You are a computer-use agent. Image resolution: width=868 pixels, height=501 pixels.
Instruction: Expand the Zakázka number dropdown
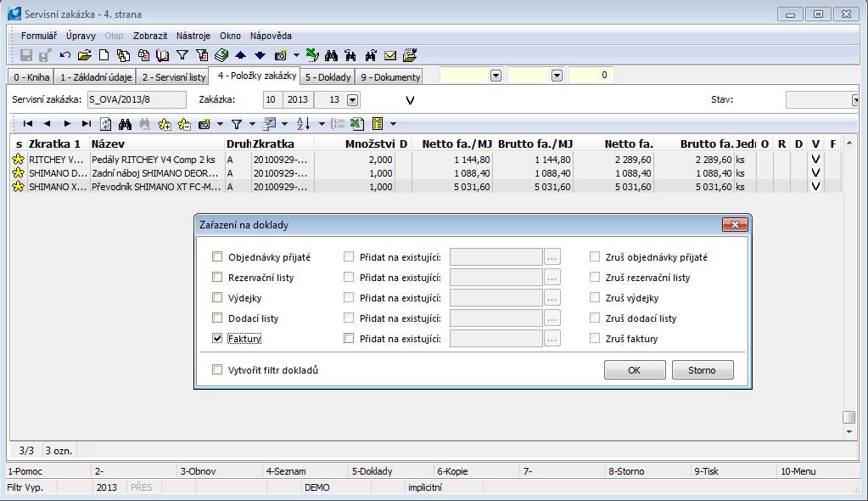point(352,99)
